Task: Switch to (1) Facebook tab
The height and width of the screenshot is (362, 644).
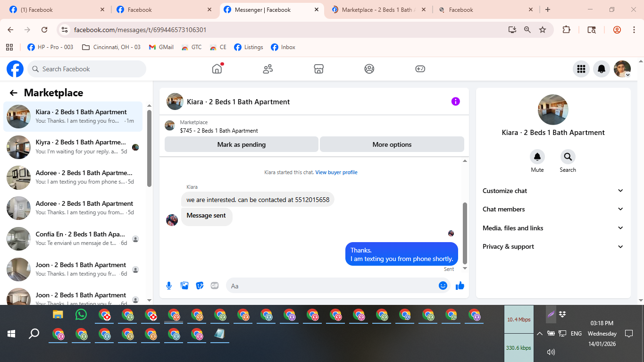Action: point(57,9)
